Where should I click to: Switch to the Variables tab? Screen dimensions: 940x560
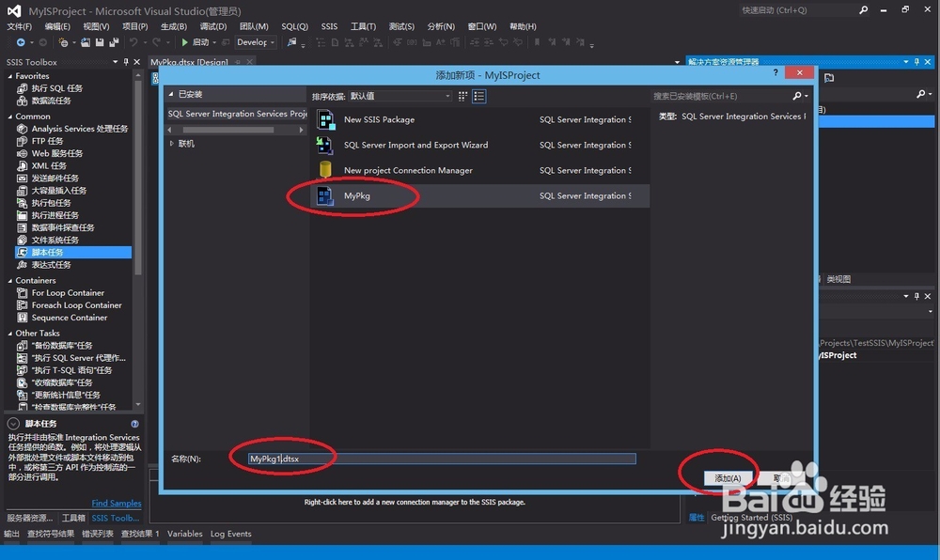click(184, 534)
